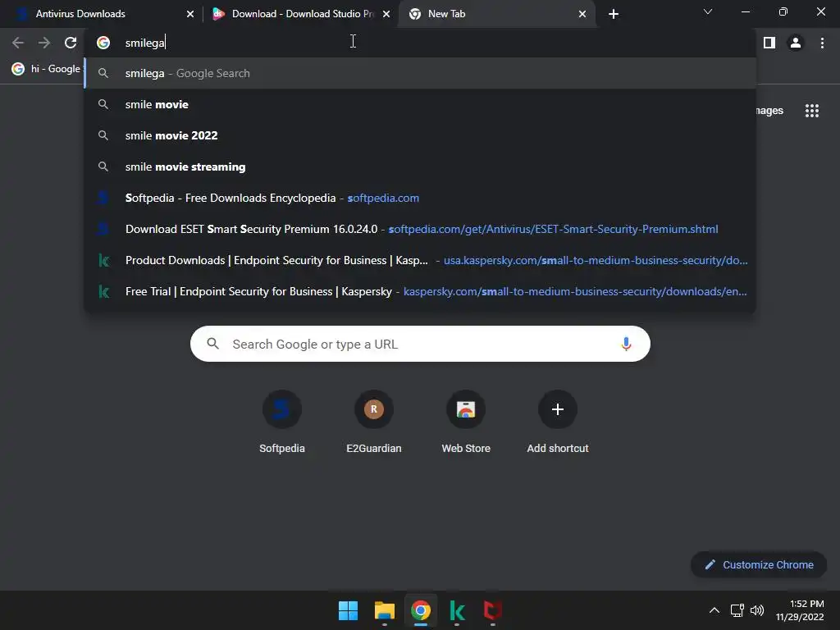The width and height of the screenshot is (840, 630).
Task: Click the Chrome taskbar icon
Action: [421, 610]
